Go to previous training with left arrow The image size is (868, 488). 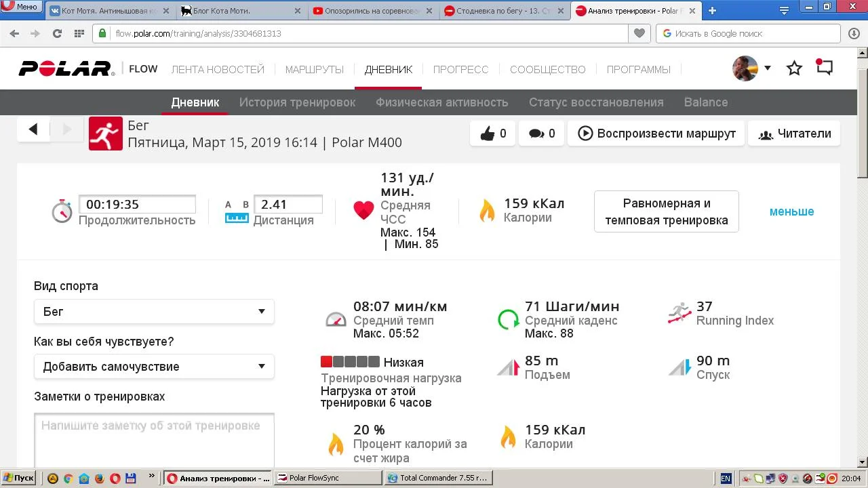[33, 129]
